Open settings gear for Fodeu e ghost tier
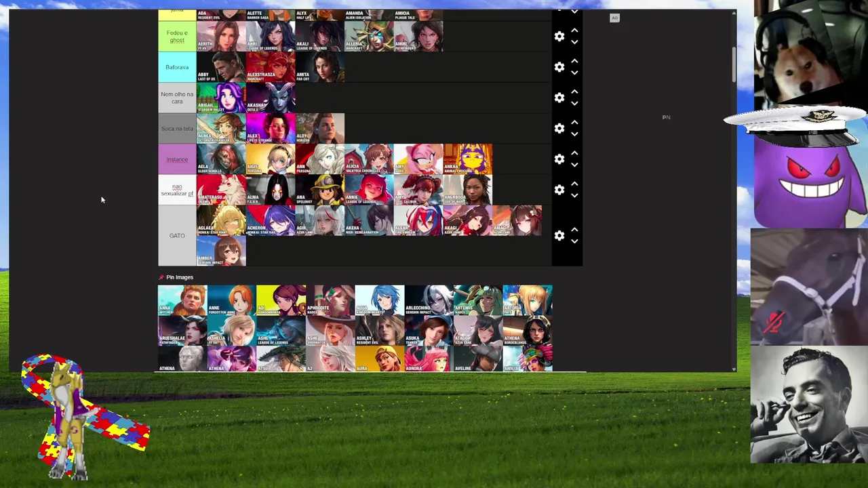868x488 pixels. click(x=559, y=37)
